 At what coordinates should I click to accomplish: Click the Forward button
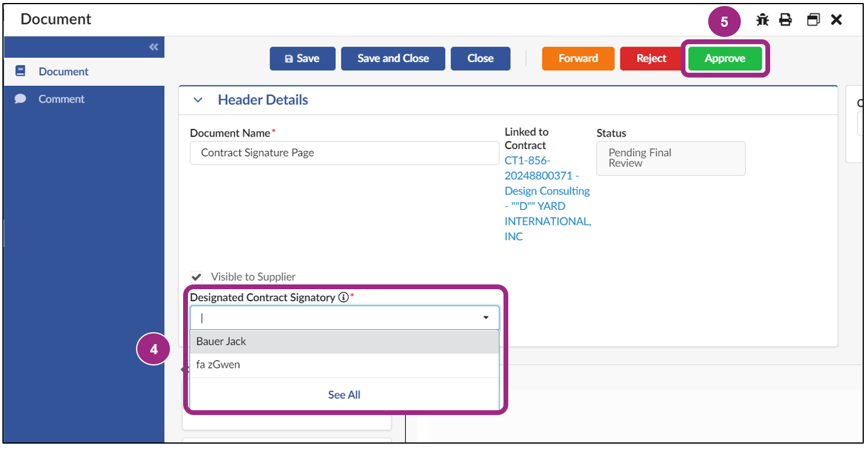click(x=577, y=58)
